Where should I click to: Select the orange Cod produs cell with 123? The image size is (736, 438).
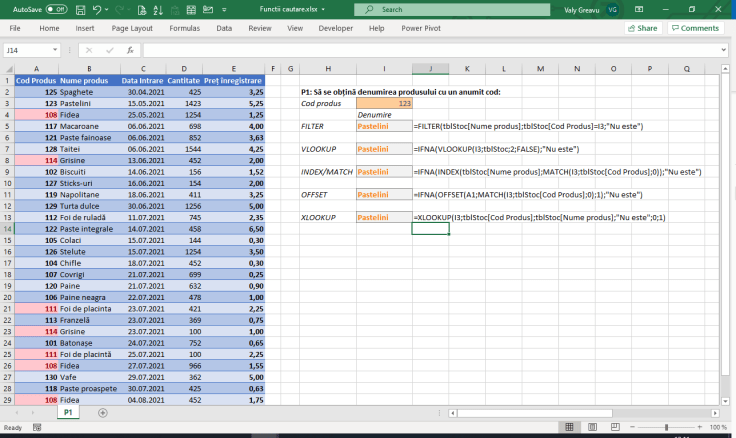(x=384, y=103)
